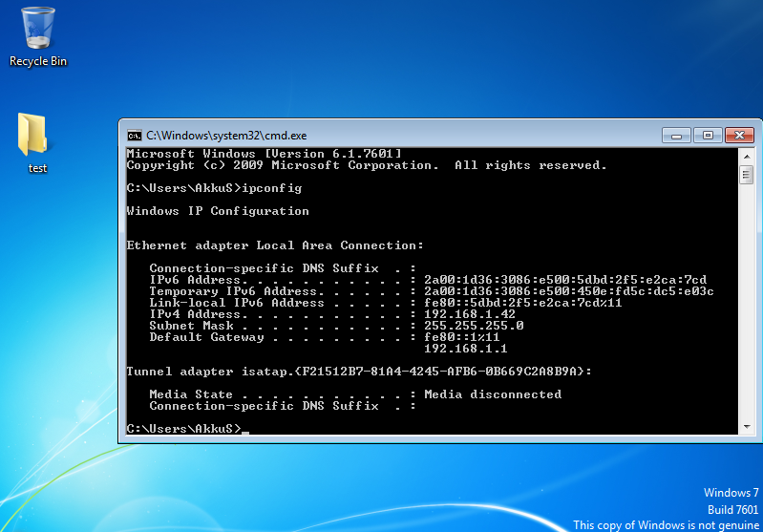This screenshot has height=532, width=763.
Task: Click the blinking cursor at bottom prompt line
Action: [245, 430]
